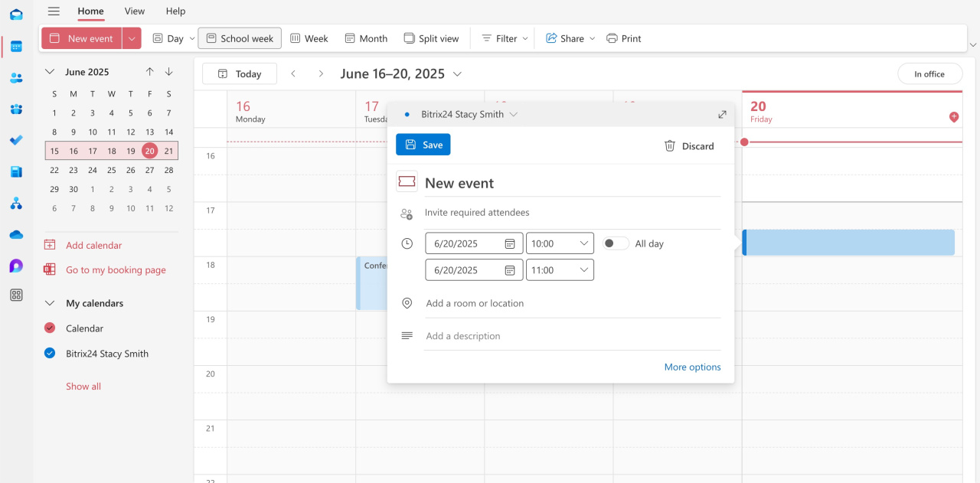Click the New event title field
This screenshot has width=980, height=483.
click(571, 183)
